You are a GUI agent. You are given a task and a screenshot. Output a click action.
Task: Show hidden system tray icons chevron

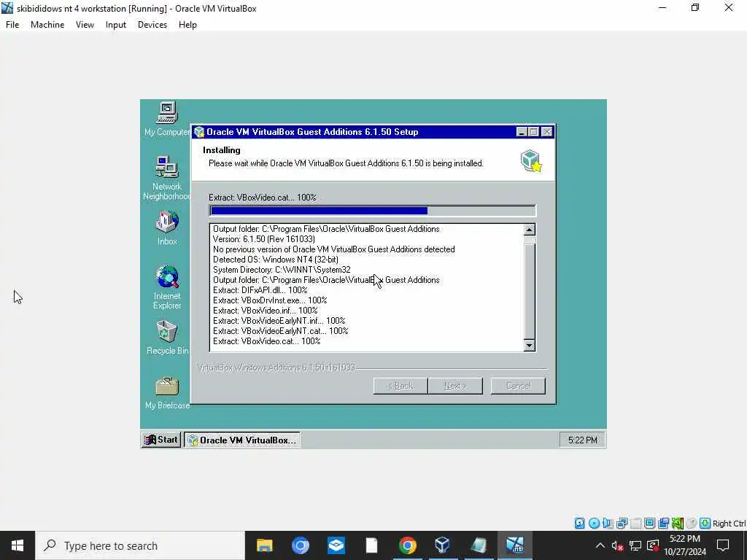[x=600, y=545]
